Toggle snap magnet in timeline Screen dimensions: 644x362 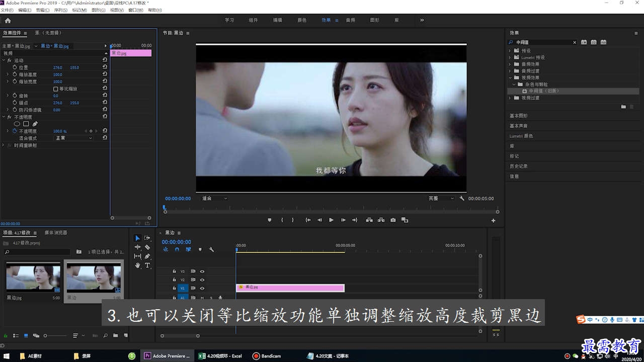click(x=177, y=249)
